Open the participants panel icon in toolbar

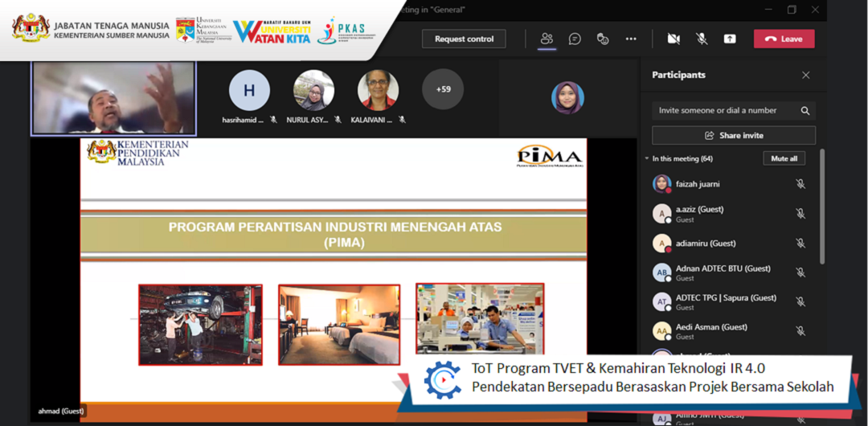coord(547,39)
